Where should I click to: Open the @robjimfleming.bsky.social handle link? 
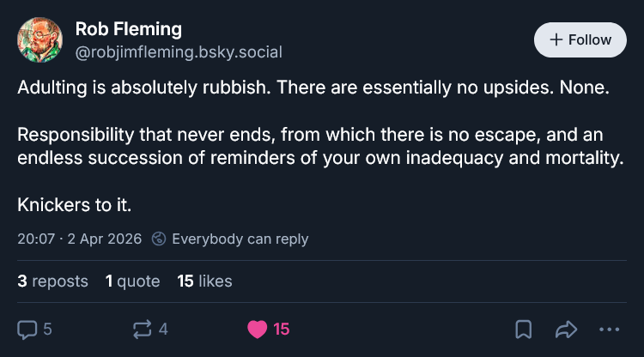tap(179, 51)
